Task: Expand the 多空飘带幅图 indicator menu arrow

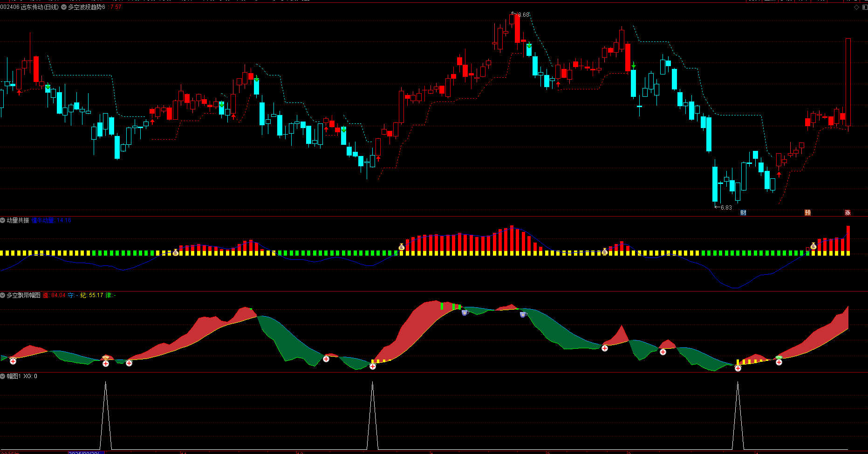Action: (3, 295)
